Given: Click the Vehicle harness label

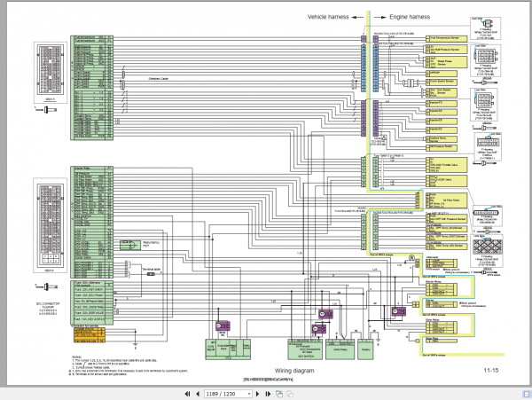Looking at the screenshot, I should 328,17.
